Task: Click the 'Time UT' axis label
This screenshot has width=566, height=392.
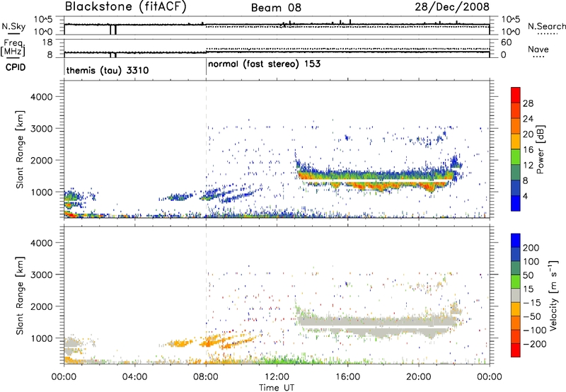Action: (277, 388)
